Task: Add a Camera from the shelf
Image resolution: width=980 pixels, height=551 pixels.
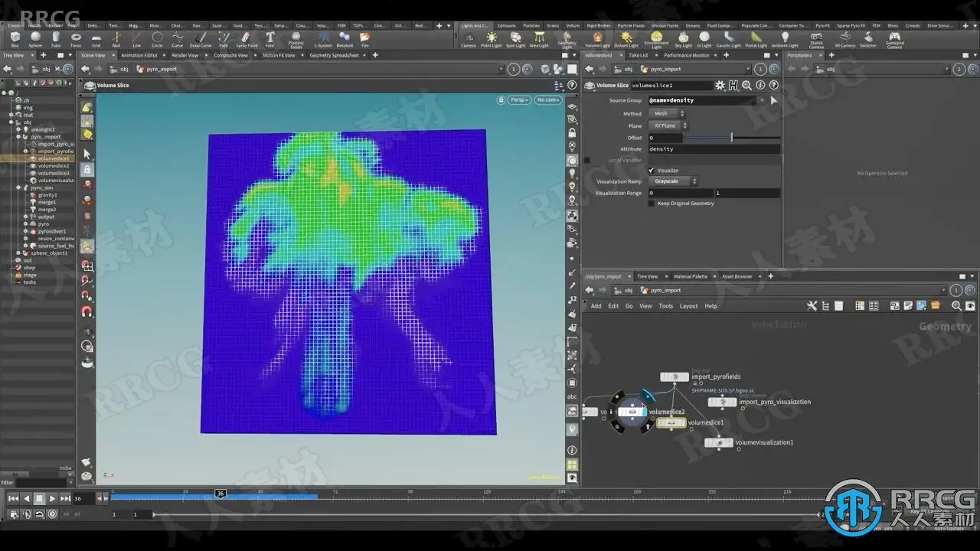Action: tap(469, 38)
